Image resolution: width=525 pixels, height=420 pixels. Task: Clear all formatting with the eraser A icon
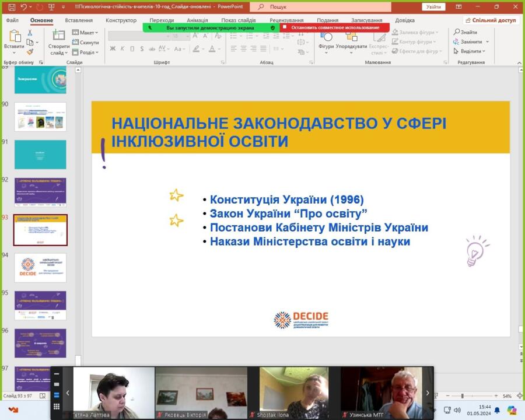218,36
